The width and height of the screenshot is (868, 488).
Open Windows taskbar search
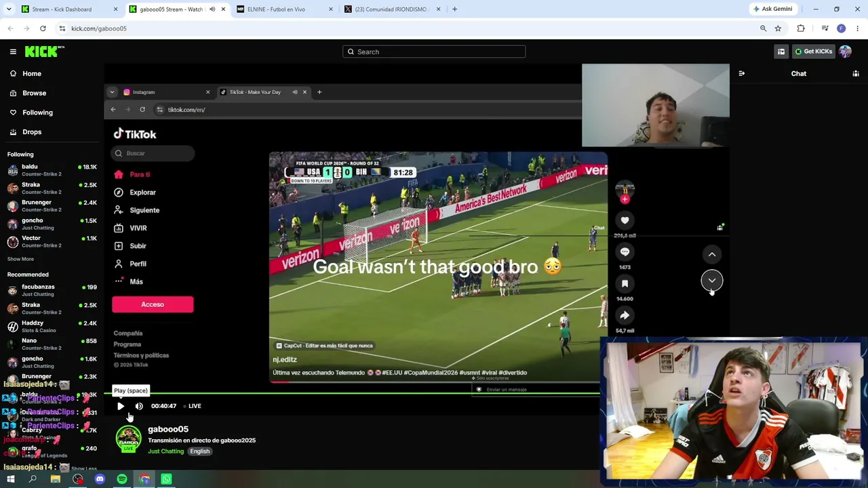point(33,479)
